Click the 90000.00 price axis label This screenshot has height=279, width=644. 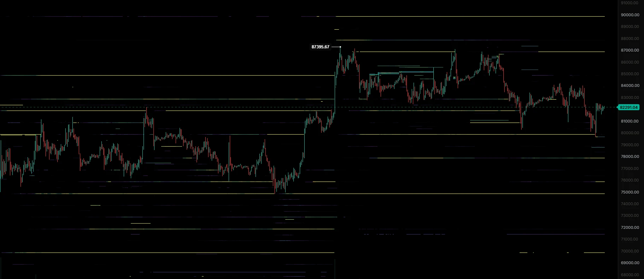[630, 15]
